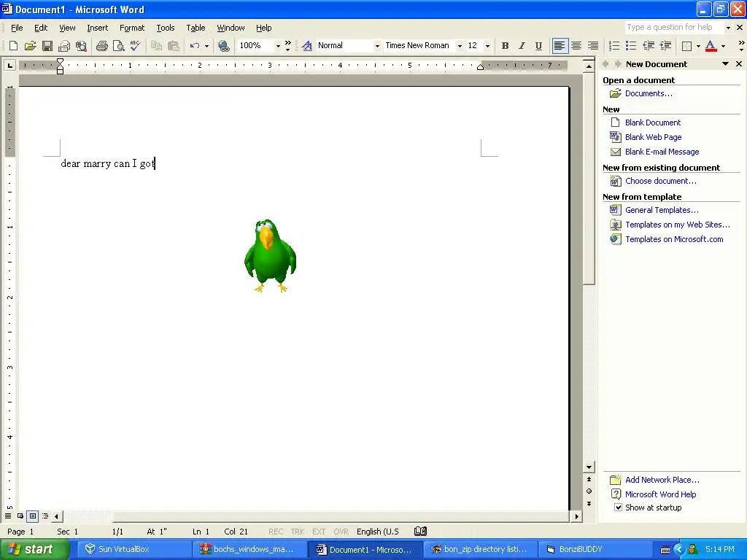Open the Font Color dropdown arrow
Viewport: 747px width, 560px height.
pos(723,46)
